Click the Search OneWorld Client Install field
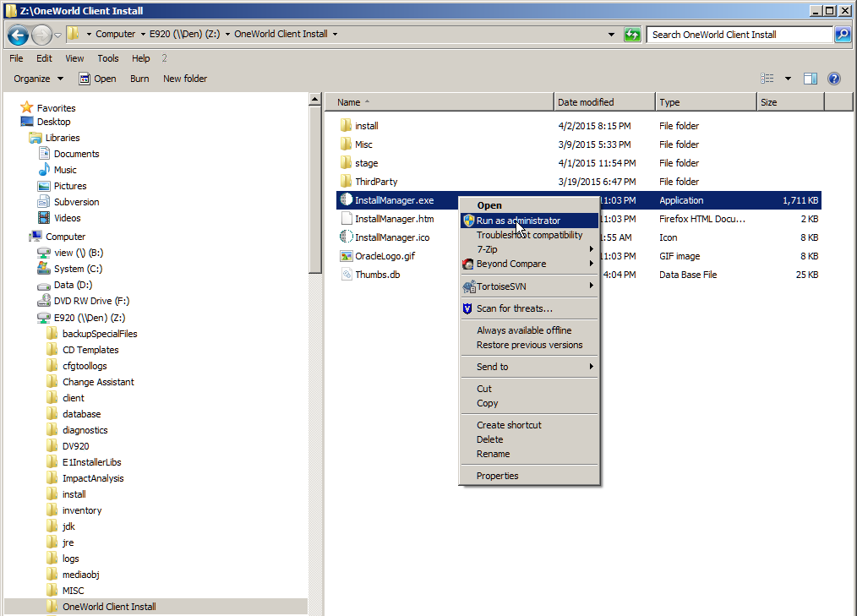Screen dimensions: 857x616 (740, 35)
